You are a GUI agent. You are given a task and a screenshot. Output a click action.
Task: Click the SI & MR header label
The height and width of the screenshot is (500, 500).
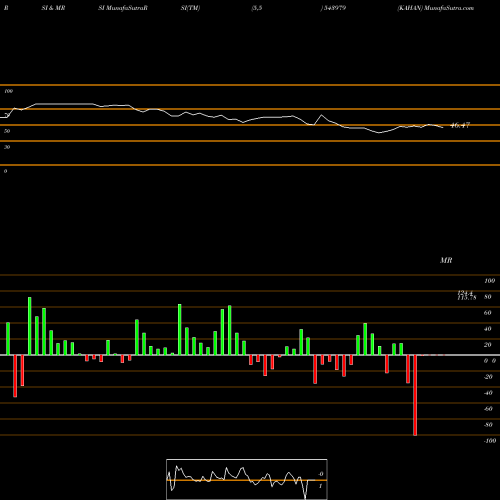click(53, 8)
